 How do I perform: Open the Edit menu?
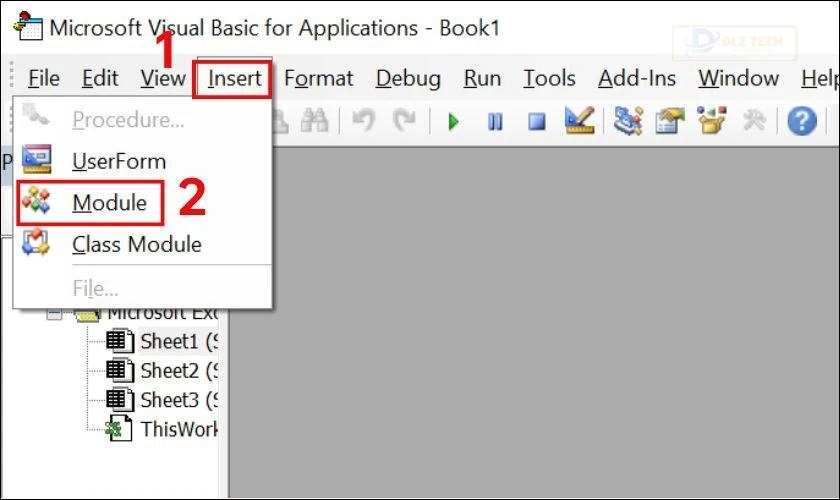click(100, 79)
